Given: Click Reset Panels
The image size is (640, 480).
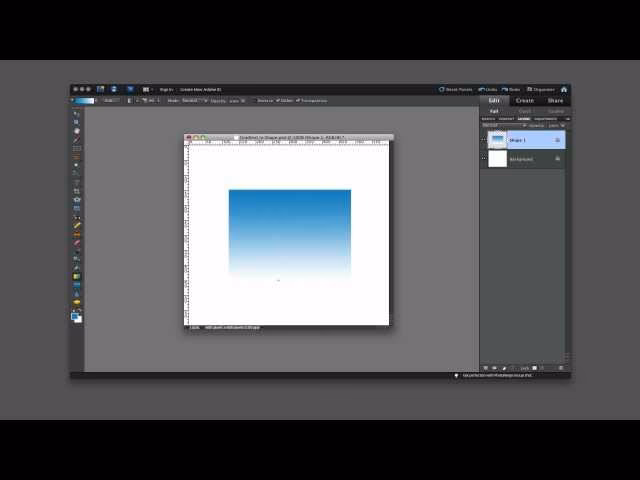Looking at the screenshot, I should [x=455, y=89].
